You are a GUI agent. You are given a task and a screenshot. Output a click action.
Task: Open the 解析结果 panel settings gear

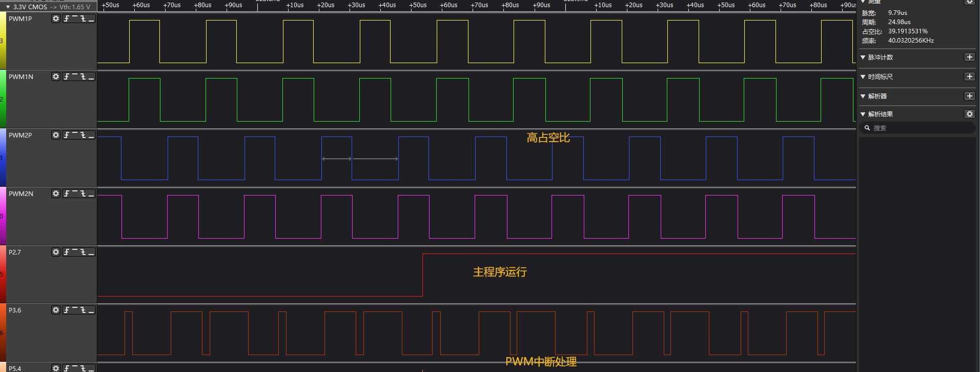click(969, 114)
